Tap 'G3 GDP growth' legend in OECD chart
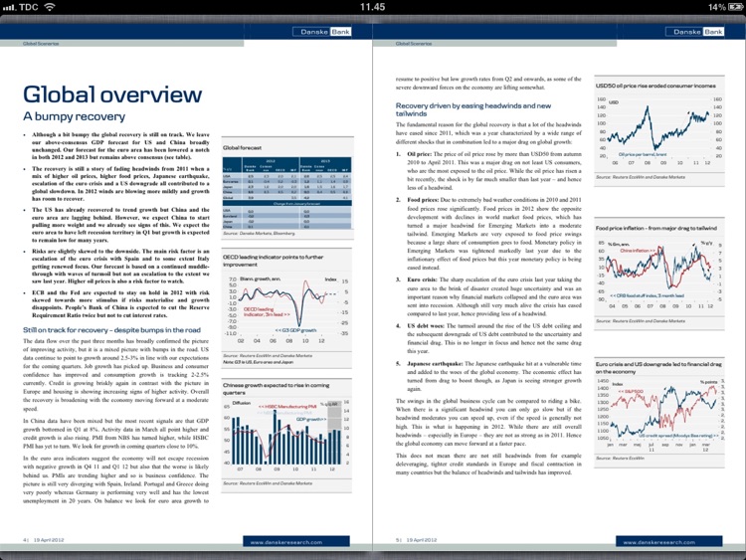The height and width of the screenshot is (560, 746). point(295,329)
